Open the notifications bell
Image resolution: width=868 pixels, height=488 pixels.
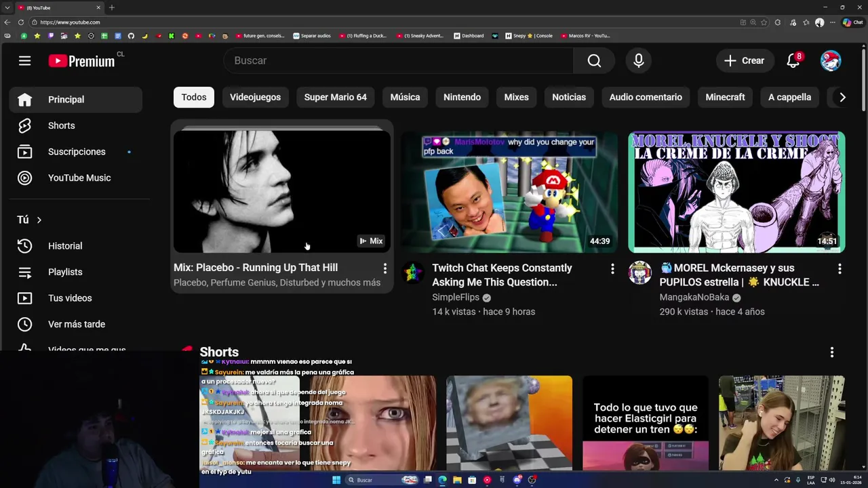click(793, 61)
